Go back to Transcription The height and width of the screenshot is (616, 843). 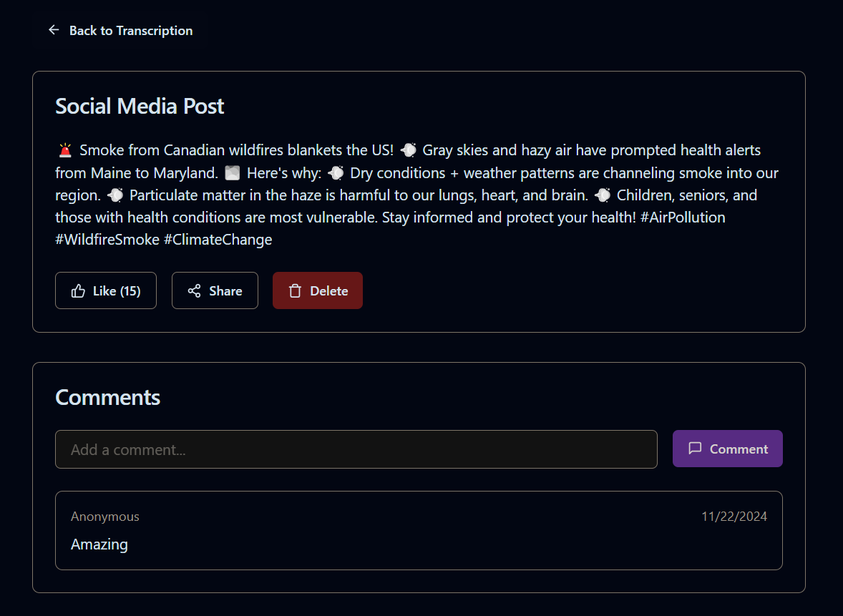point(119,31)
